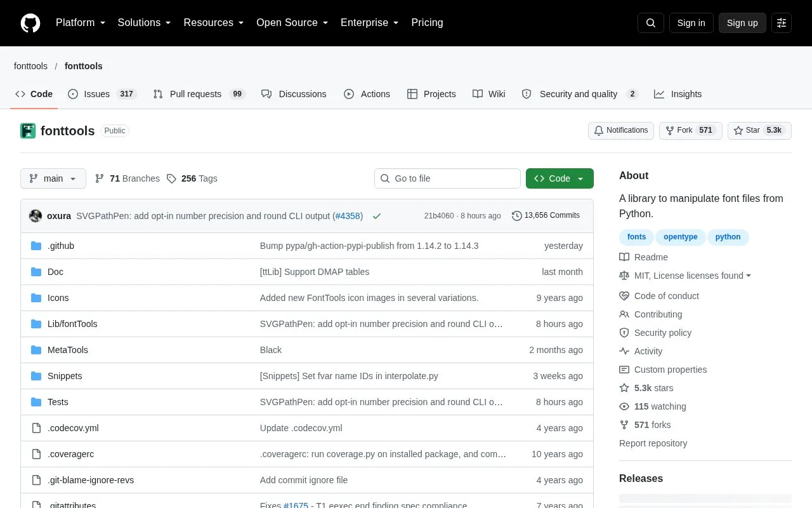This screenshot has width=812, height=508.
Task: Open the search magnifier button
Action: coord(651,23)
